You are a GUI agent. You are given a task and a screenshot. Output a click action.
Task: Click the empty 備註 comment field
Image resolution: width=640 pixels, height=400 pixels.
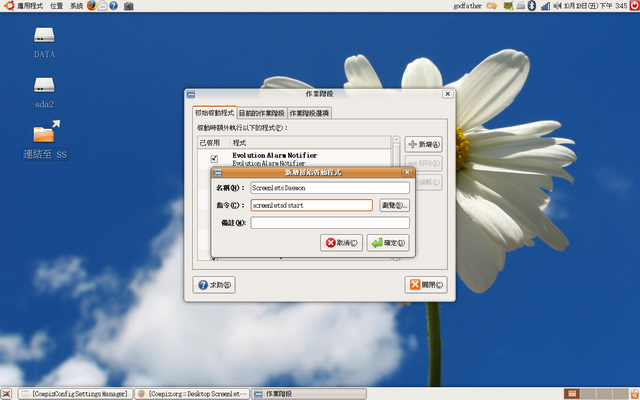click(330, 223)
